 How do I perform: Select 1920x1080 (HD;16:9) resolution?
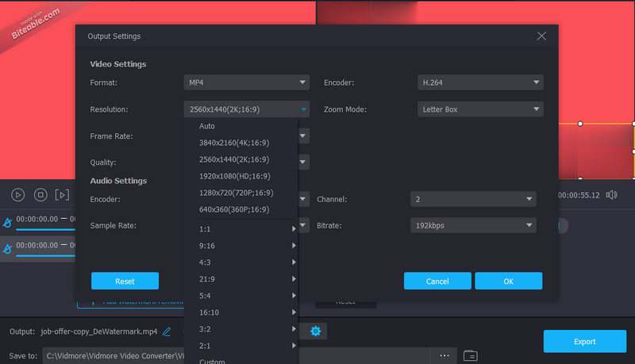click(x=234, y=176)
